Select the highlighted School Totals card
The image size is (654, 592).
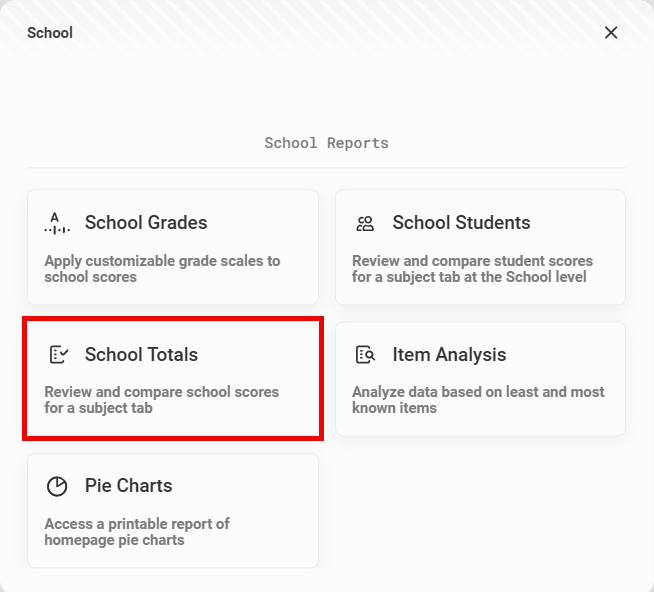[173, 378]
